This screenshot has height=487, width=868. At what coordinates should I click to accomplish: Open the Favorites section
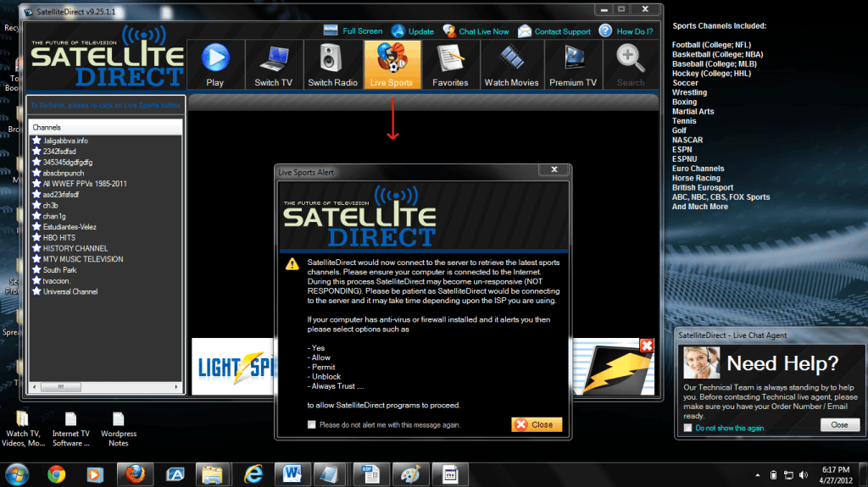point(450,64)
